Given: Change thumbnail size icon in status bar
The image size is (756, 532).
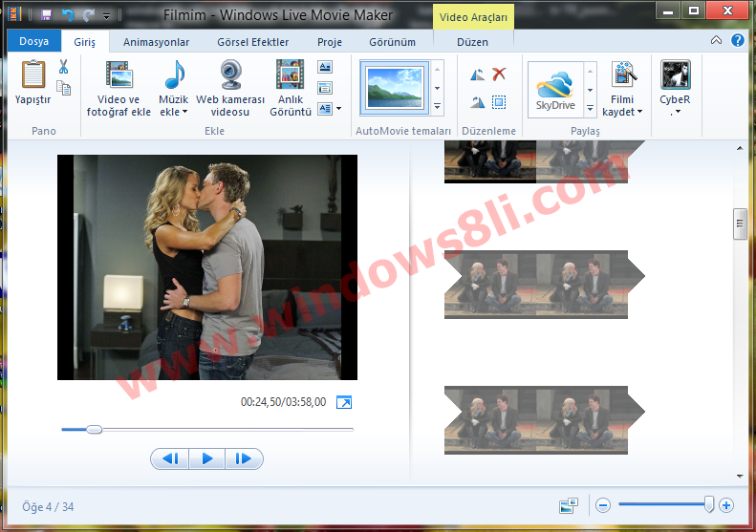Looking at the screenshot, I should click(x=569, y=505).
